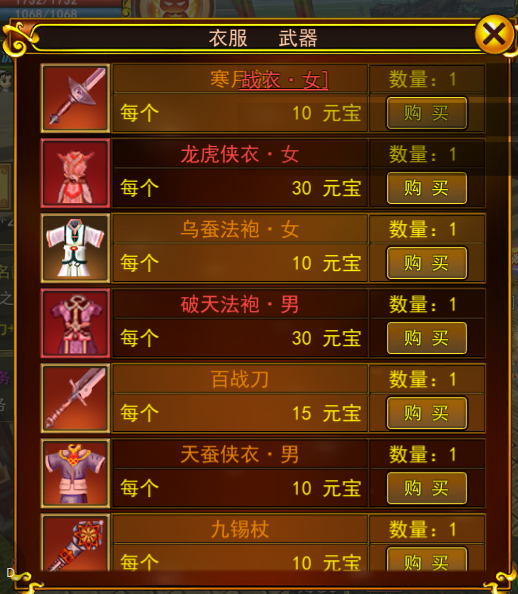Buy the 乌蚕法袍·女 for 10 元宝
The width and height of the screenshot is (518, 594).
(427, 263)
